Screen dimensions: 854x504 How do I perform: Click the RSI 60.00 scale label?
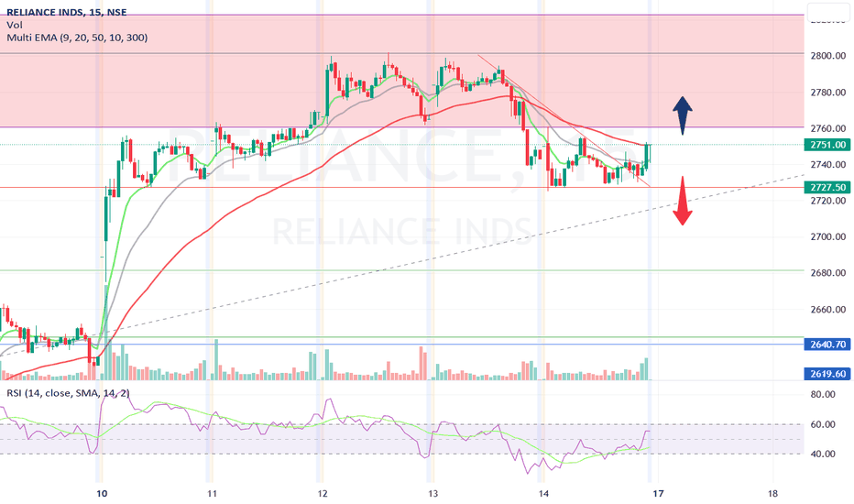[x=823, y=424]
